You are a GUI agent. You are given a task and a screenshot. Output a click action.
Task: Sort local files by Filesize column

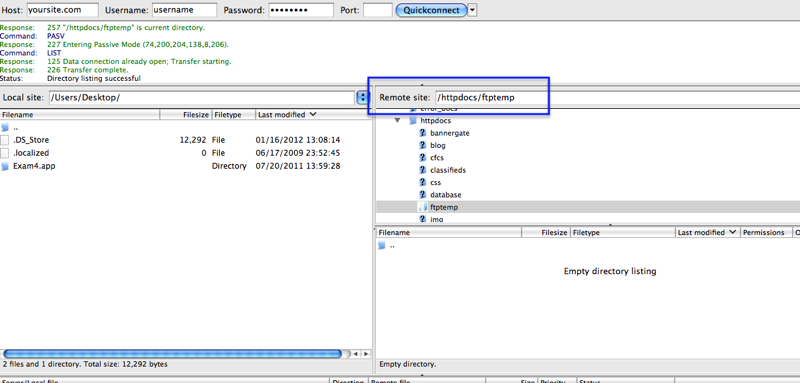point(185,115)
